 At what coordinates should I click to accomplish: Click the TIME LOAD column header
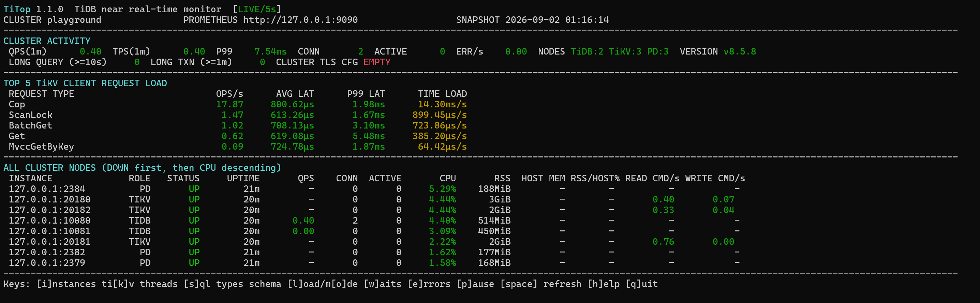tap(443, 94)
